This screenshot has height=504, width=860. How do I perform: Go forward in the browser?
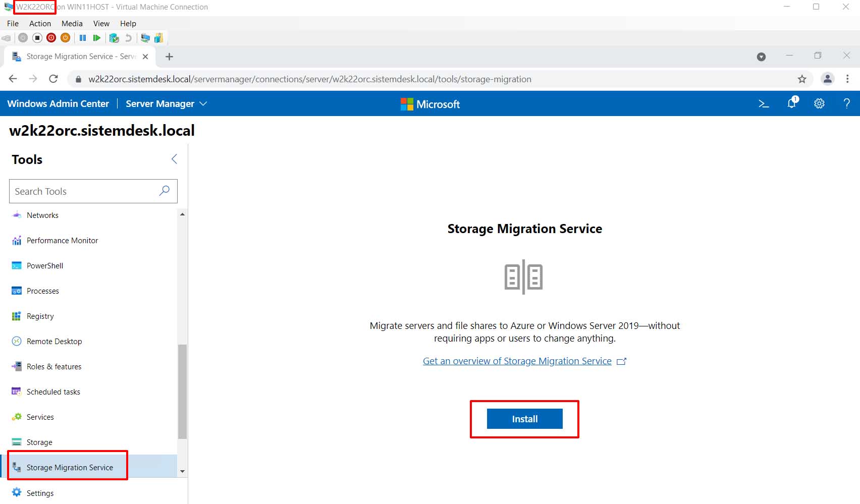click(33, 79)
